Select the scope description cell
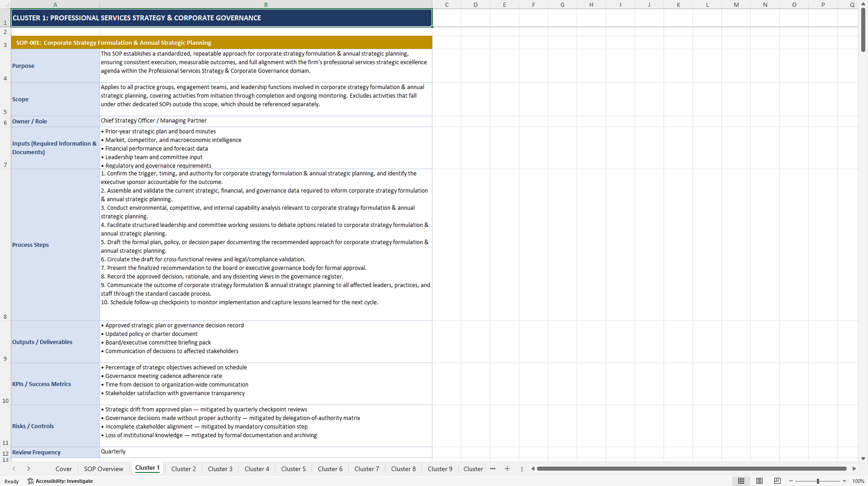The image size is (868, 486). (x=266, y=99)
